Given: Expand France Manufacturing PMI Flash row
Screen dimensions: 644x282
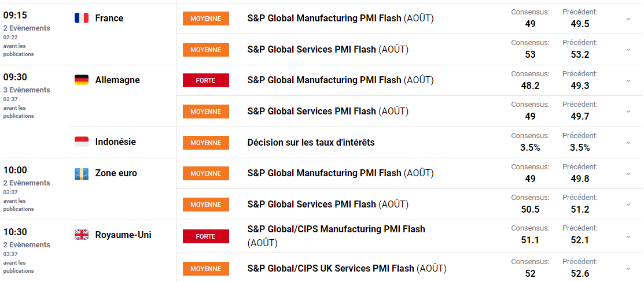Looking at the screenshot, I should coord(628,18).
